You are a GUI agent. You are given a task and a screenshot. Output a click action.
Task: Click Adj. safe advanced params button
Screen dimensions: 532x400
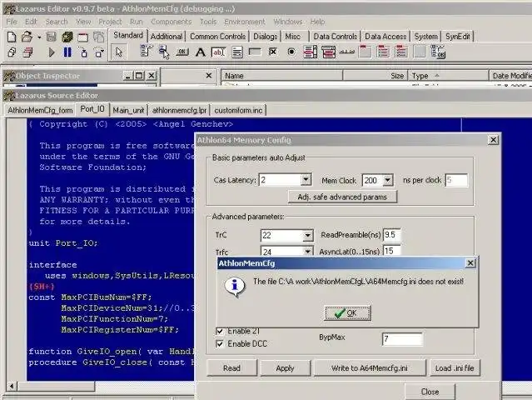[342, 197]
